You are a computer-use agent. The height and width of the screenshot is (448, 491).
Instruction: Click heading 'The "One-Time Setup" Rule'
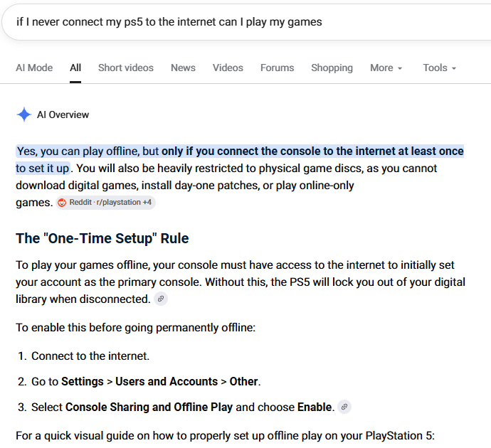(102, 238)
